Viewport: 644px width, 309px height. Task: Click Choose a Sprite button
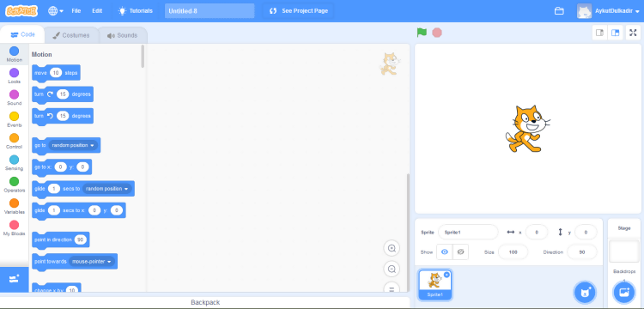pos(585,292)
